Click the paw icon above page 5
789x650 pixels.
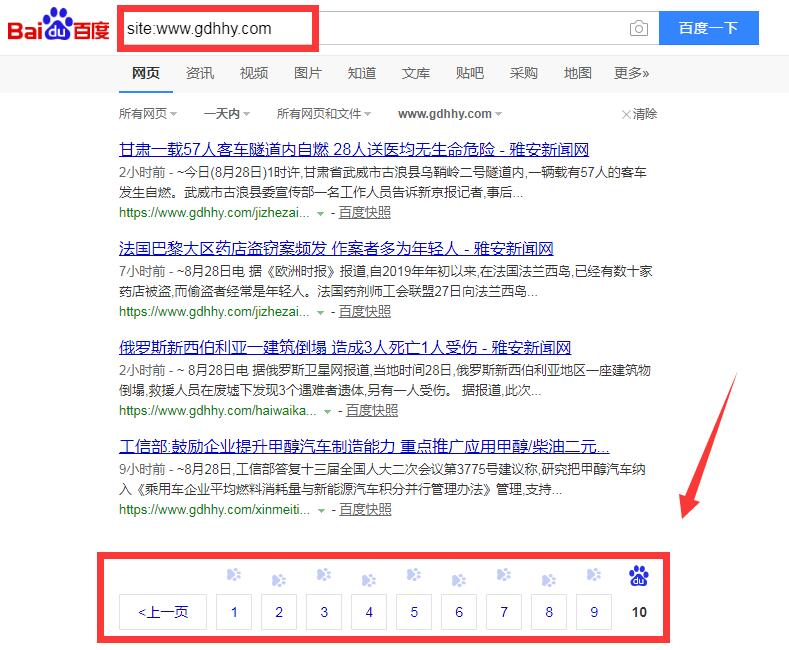[414, 575]
